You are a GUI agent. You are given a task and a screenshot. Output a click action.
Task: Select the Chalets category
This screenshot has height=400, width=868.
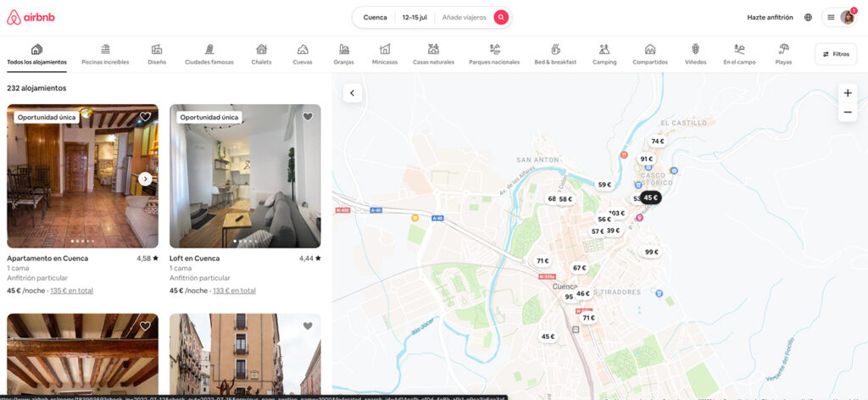pyautogui.click(x=261, y=55)
